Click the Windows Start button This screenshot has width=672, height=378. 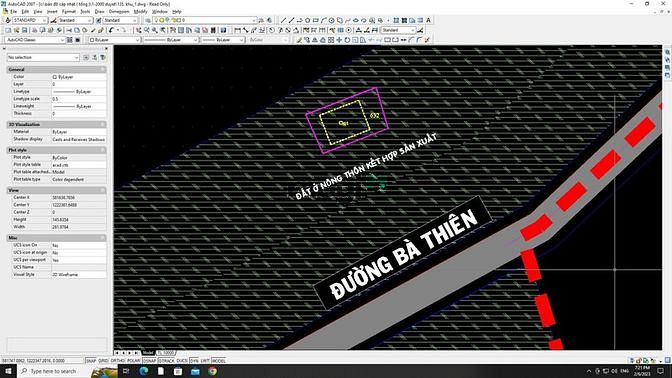point(8,371)
